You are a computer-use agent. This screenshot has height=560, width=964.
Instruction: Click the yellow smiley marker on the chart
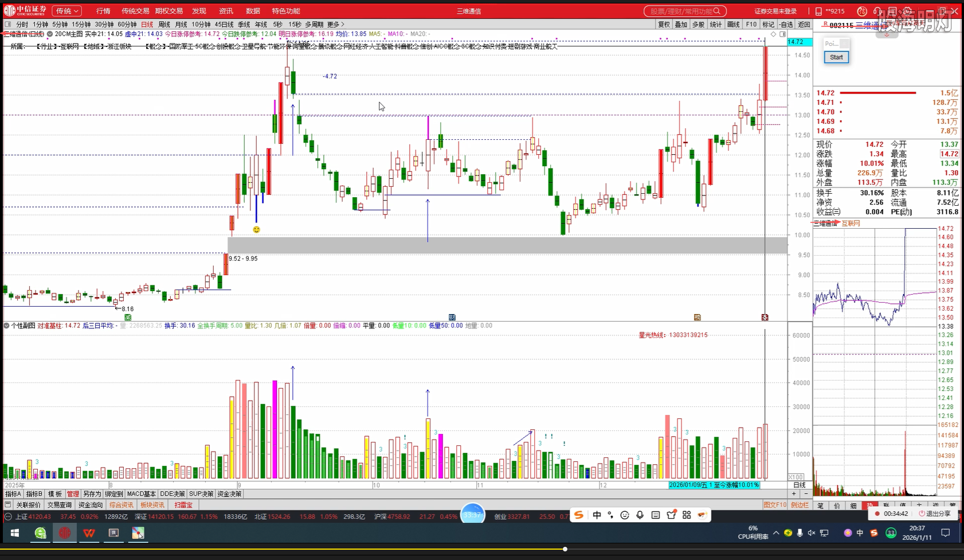(x=256, y=229)
